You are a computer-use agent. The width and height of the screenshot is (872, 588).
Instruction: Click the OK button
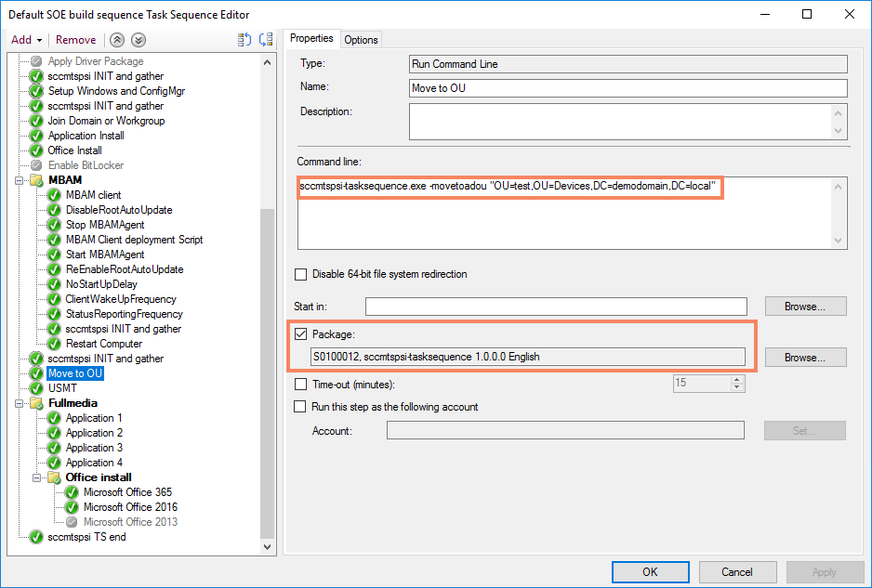point(650,572)
